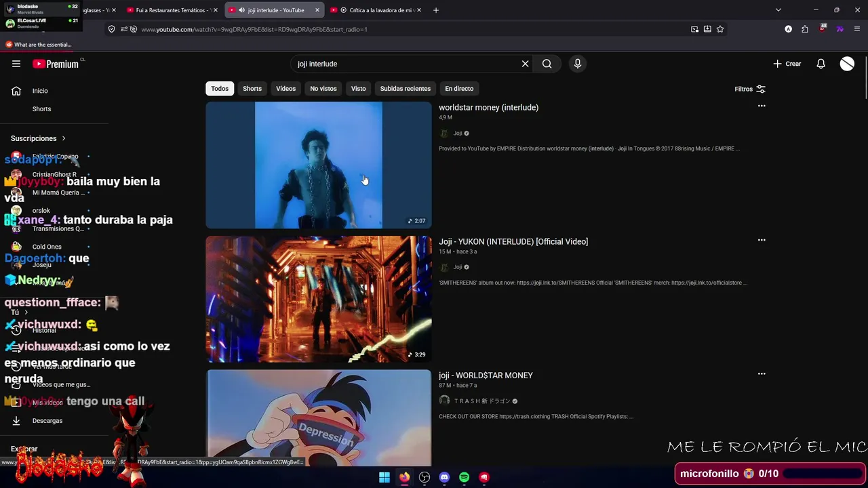Open the Filtros search filters panel

(x=750, y=89)
